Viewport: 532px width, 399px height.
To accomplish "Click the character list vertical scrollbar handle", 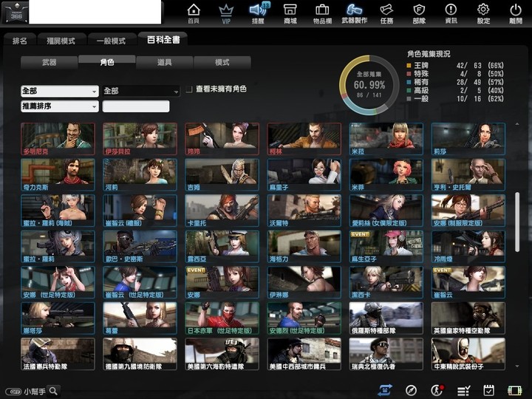I will coord(517,222).
